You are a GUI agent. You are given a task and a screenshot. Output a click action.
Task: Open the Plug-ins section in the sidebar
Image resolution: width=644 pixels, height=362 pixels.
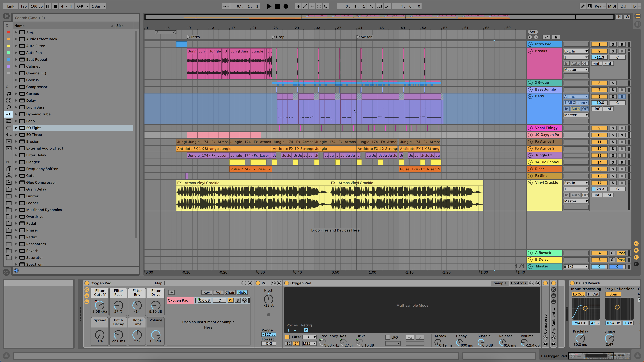[x=8, y=134]
